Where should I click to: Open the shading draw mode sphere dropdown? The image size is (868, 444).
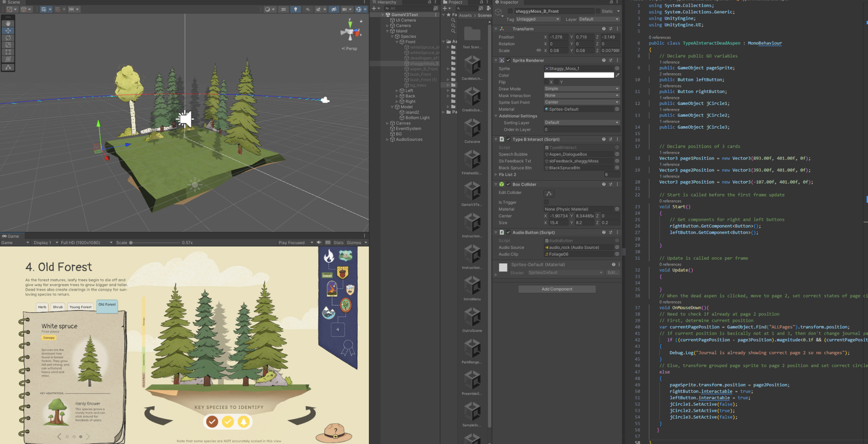270,9
